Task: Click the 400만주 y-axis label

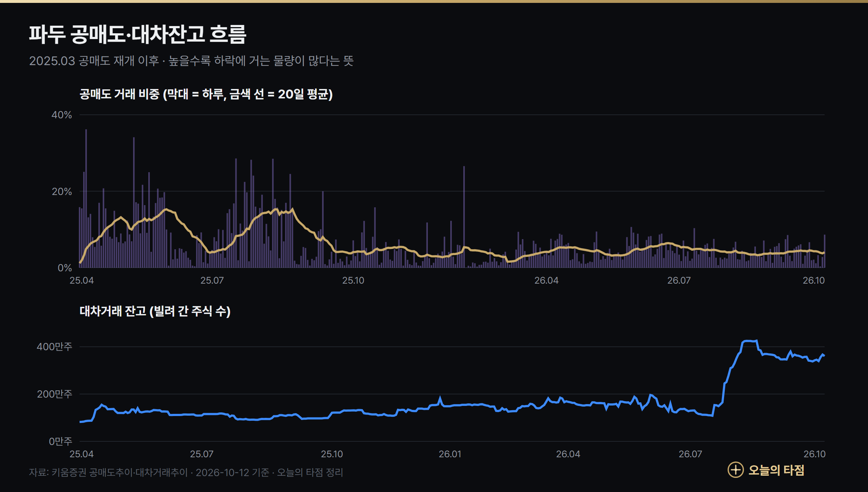Action: (x=55, y=347)
